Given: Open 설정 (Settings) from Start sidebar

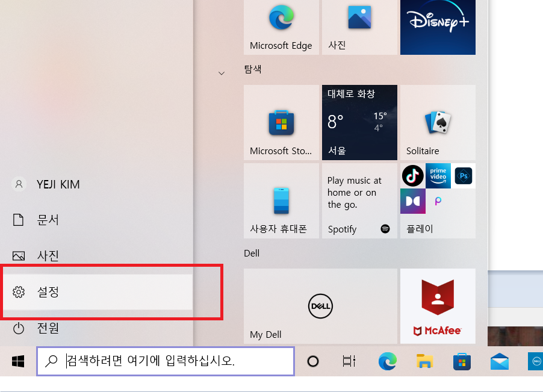Looking at the screenshot, I should pyautogui.click(x=98, y=292).
